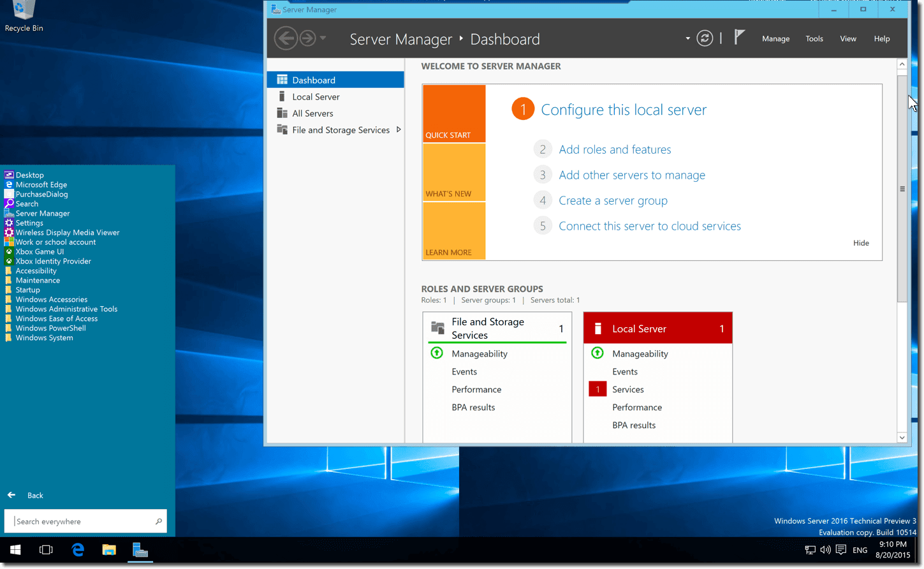Open the Tools menu
Image resolution: width=924 pixels, height=569 pixels.
tap(814, 38)
